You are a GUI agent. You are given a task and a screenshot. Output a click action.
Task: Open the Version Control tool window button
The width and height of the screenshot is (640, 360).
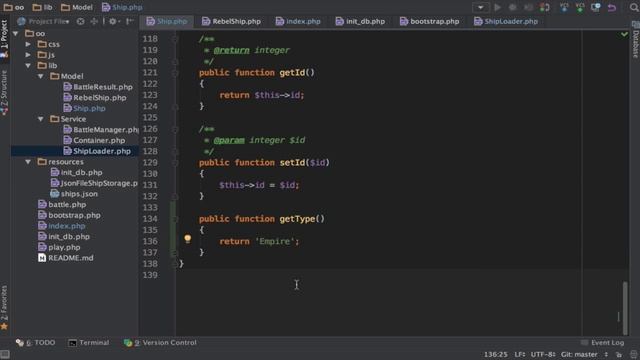coord(160,343)
